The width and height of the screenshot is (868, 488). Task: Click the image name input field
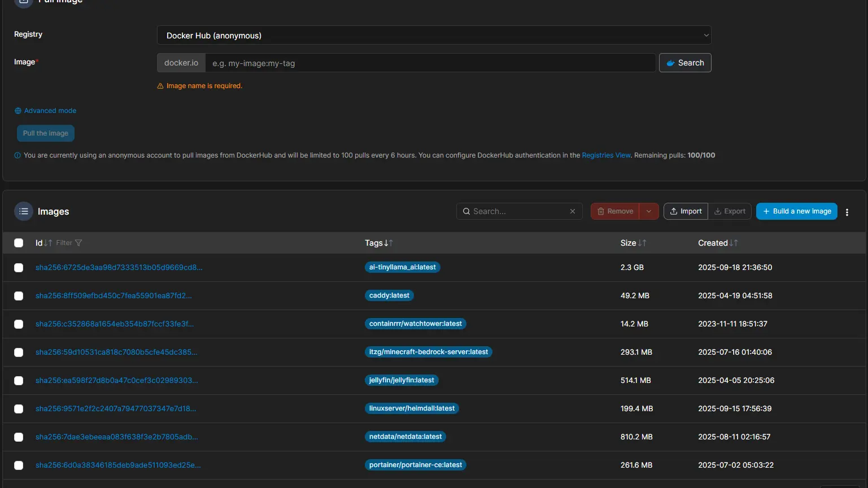tap(430, 63)
